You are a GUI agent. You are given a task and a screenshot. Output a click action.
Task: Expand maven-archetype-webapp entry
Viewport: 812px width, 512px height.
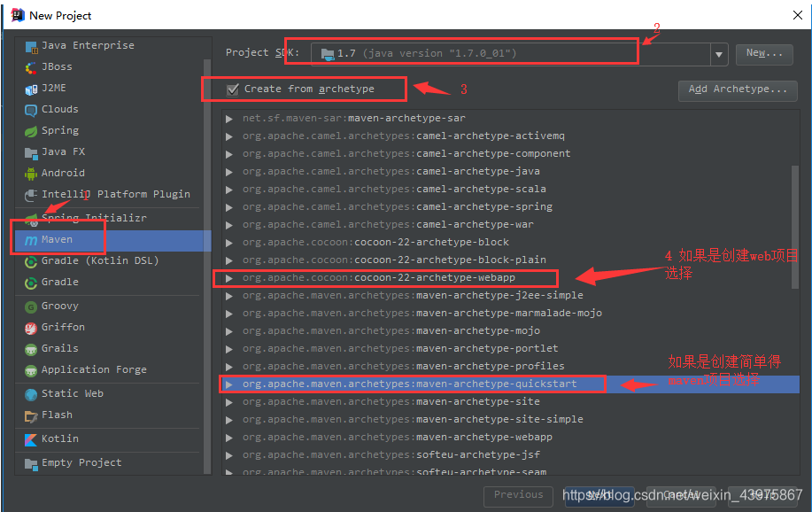coord(228,438)
